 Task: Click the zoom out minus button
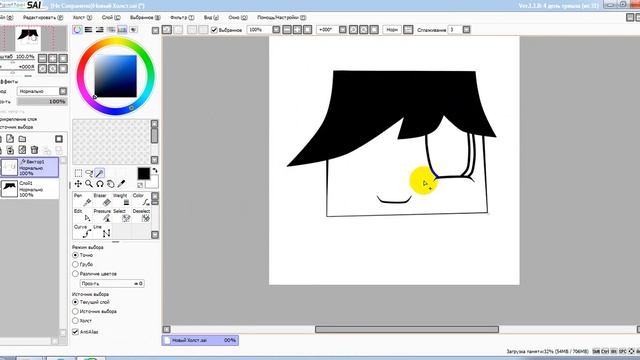coord(287,29)
